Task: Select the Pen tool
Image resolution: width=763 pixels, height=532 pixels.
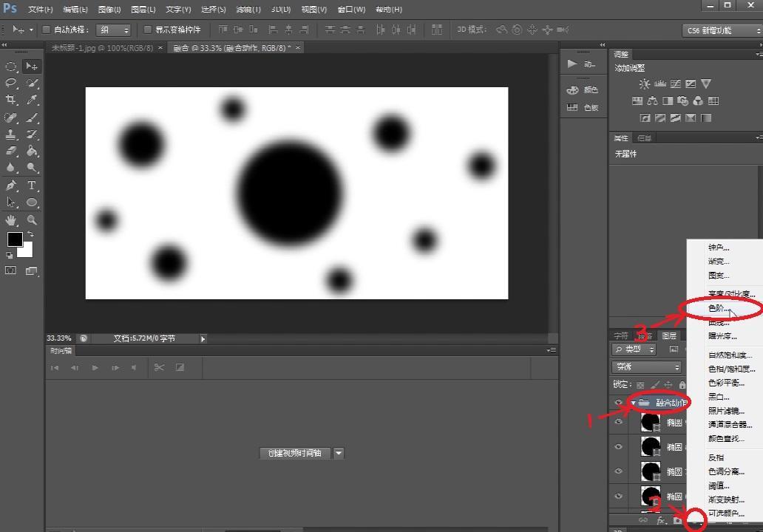Action: [11, 185]
